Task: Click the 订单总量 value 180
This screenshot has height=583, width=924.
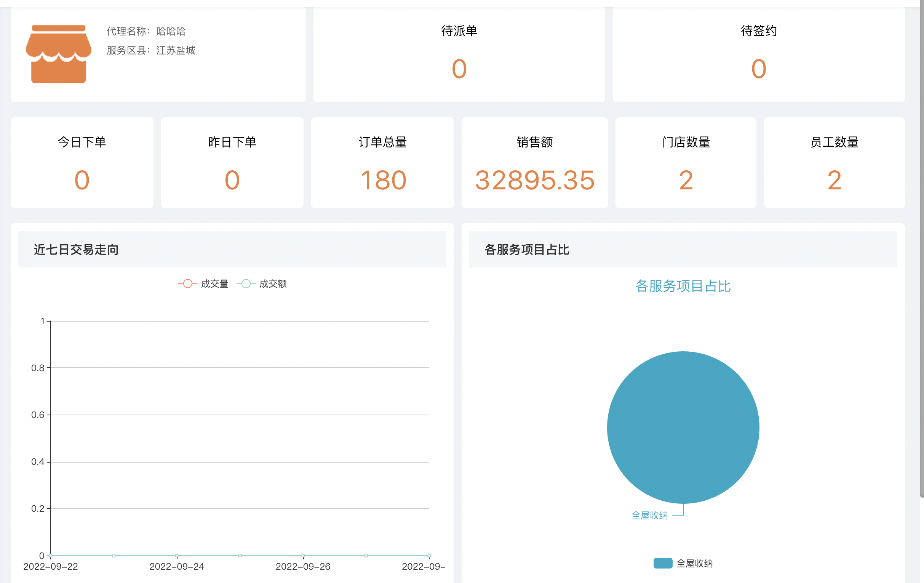Action: click(x=382, y=180)
